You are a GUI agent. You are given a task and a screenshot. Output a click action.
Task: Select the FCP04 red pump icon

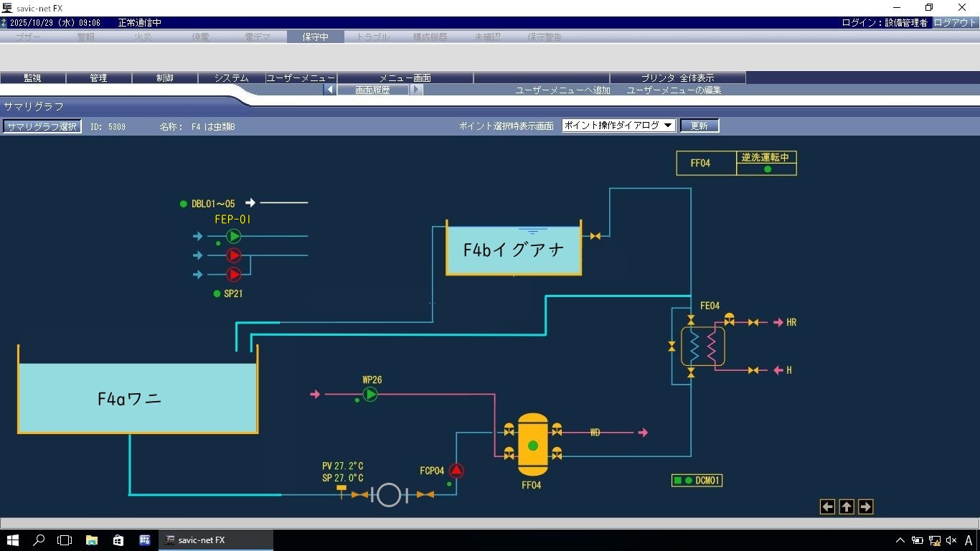point(456,471)
